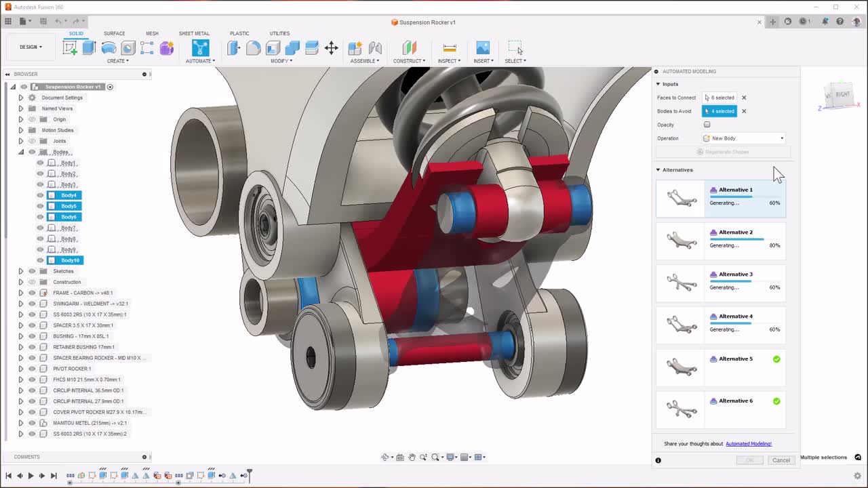
Task: Select the Shell tool icon
Action: [x=273, y=47]
